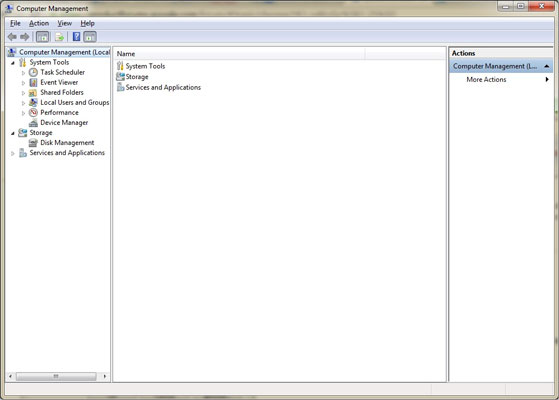This screenshot has width=559, height=400.
Task: Toggle the Show/Hide Console Tree toolbar button
Action: click(x=42, y=37)
